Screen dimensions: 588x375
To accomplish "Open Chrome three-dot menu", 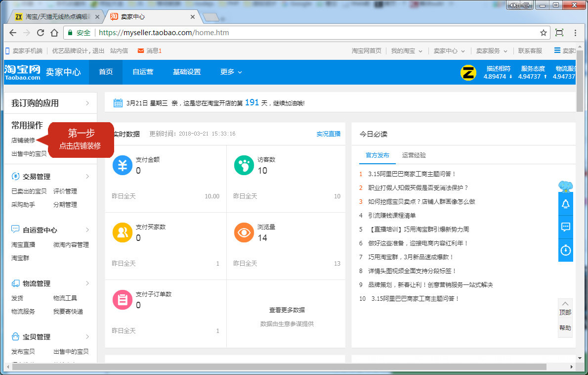I will coord(575,33).
